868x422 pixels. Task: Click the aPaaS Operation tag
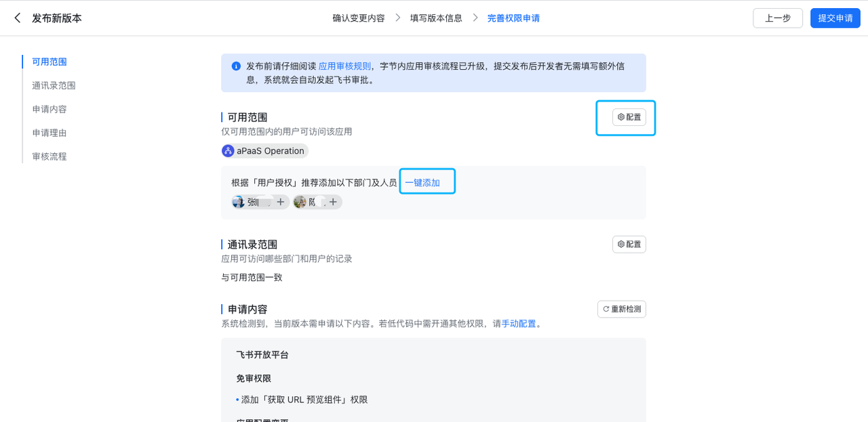pos(265,151)
